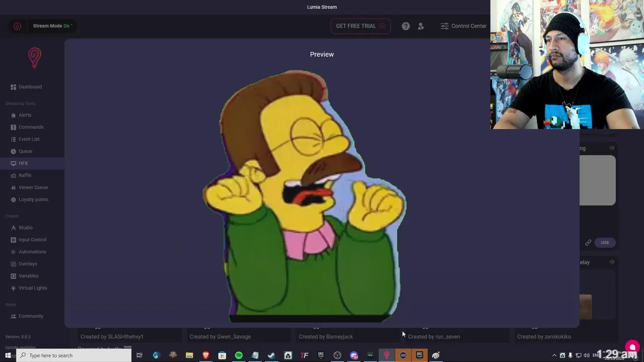Open Commands in the sidebar
This screenshot has height=362, width=644.
(x=32, y=127)
